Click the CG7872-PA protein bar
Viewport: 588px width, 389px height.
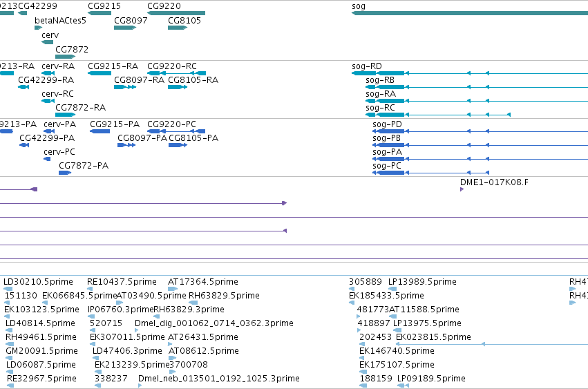point(65,173)
